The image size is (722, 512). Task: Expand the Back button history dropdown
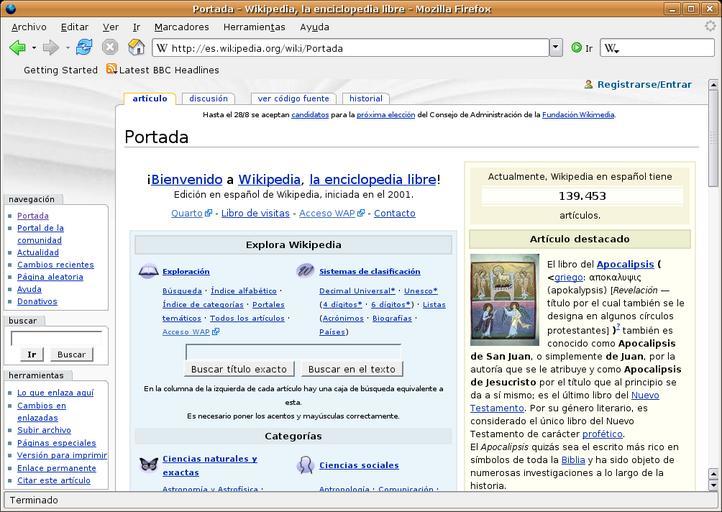pyautogui.click(x=33, y=47)
